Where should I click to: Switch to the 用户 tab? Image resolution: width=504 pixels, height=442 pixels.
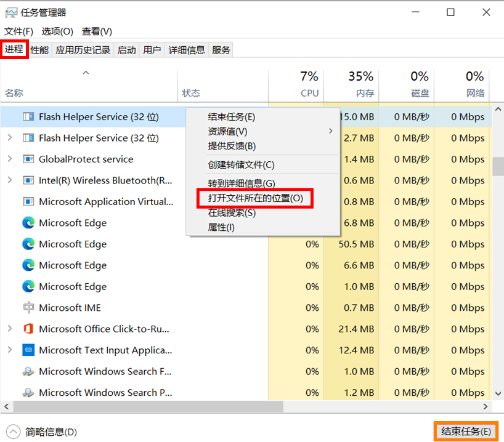[152, 50]
